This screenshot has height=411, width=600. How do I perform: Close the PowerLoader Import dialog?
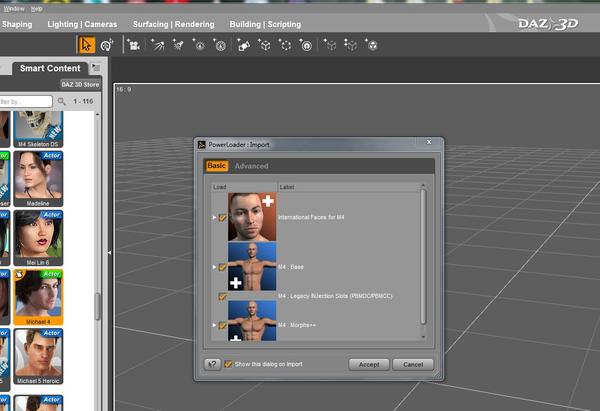click(429, 142)
